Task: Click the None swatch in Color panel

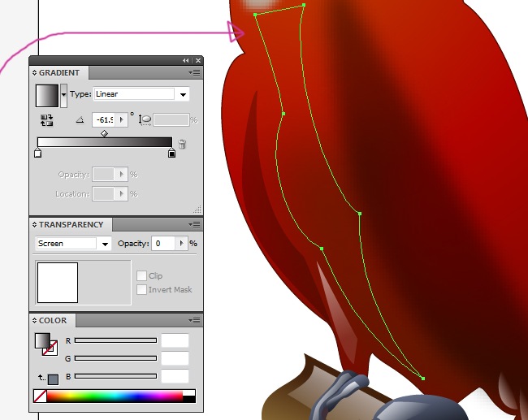Action: click(39, 396)
